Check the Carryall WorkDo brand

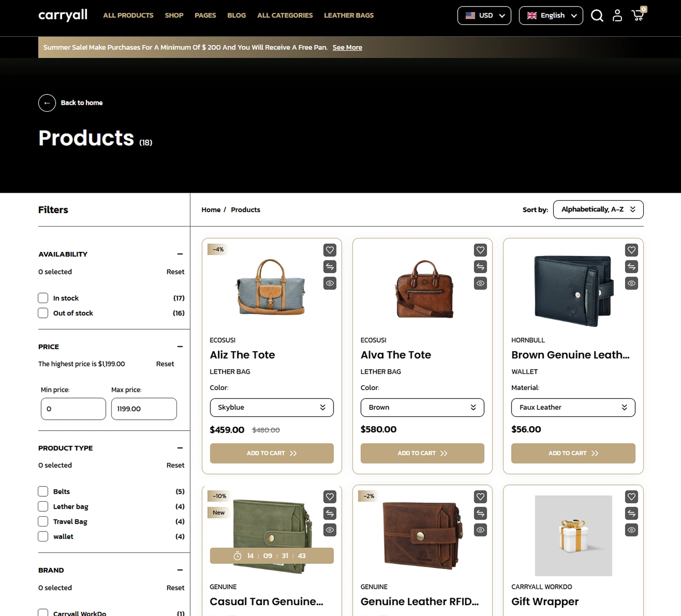coord(43,613)
